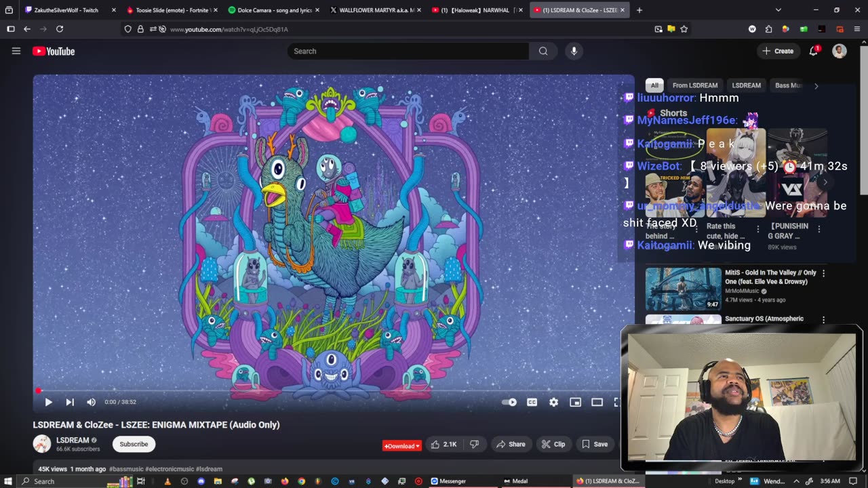This screenshot has width=868, height=488.
Task: Open the W extension icon in the toolbar
Action: (x=752, y=29)
